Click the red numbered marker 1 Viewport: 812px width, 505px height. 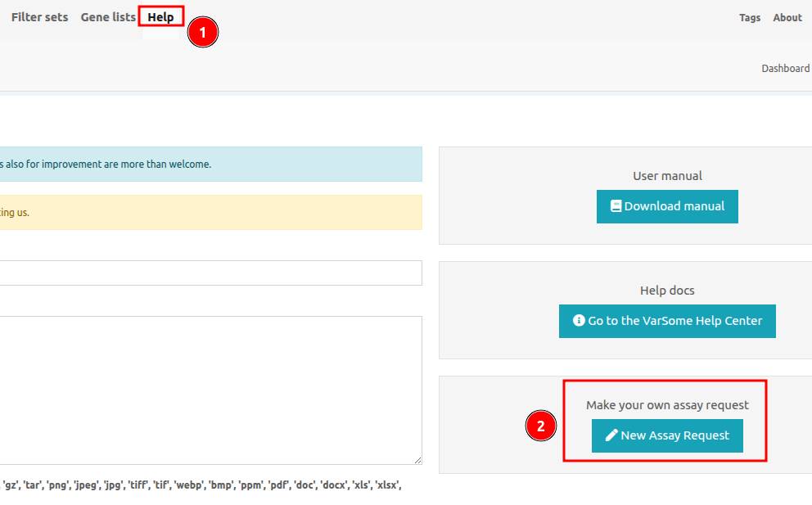(202, 33)
